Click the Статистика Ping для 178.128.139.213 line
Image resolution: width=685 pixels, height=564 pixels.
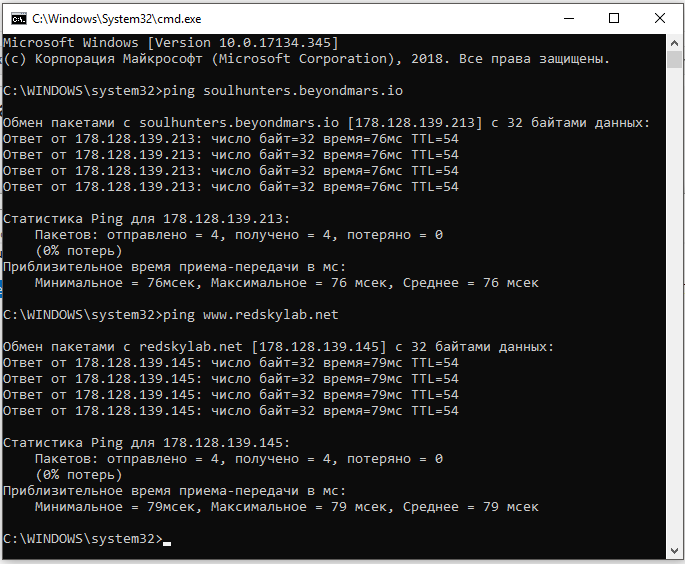tap(146, 219)
